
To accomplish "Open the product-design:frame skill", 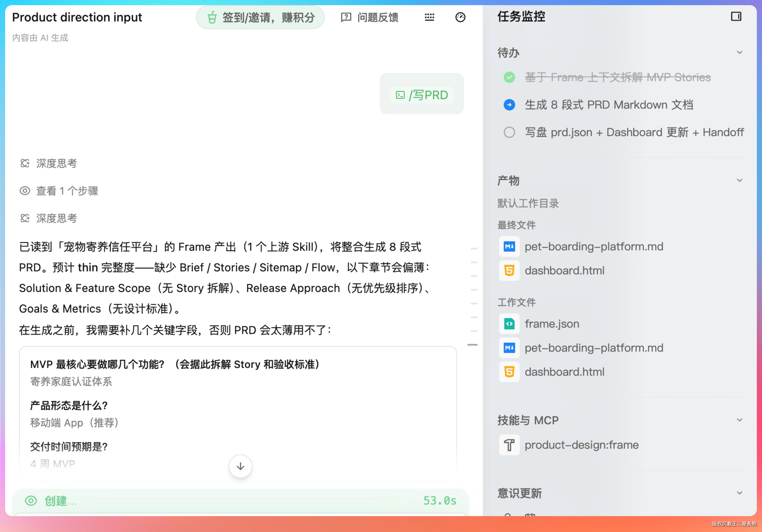I will pyautogui.click(x=569, y=445).
